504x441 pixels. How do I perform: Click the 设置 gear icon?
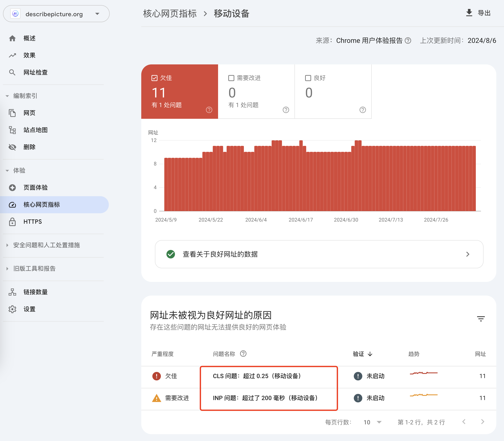(12, 309)
